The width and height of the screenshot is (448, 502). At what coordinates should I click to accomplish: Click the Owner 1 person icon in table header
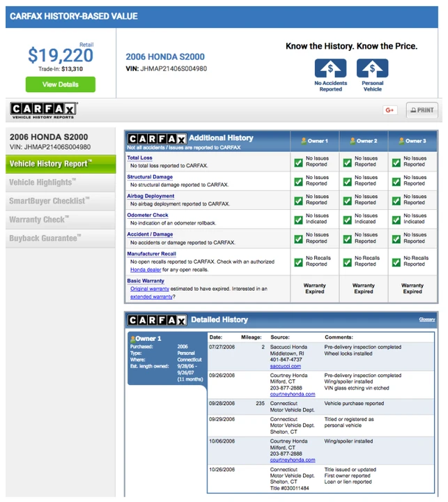pos(304,141)
